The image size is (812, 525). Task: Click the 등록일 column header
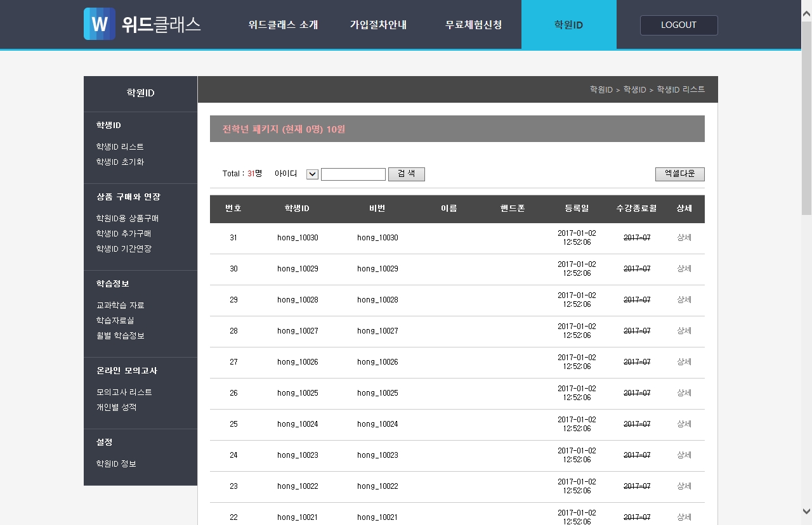click(x=577, y=209)
